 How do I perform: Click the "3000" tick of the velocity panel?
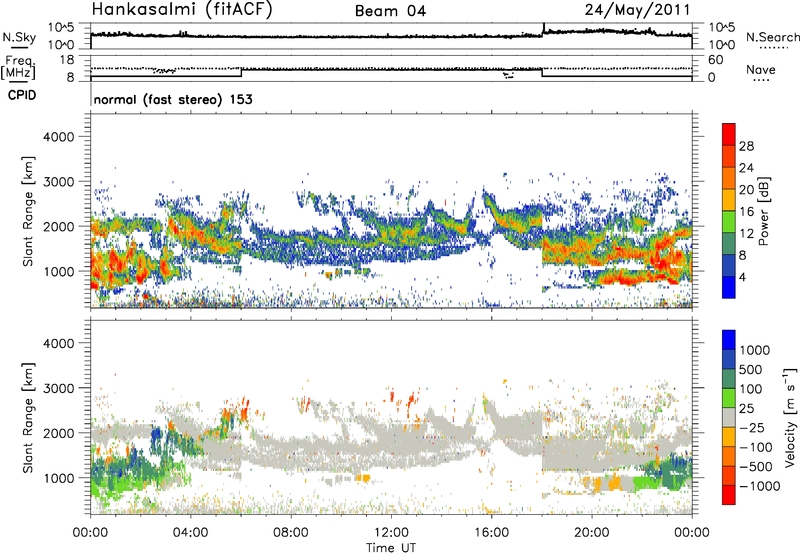tap(58, 388)
